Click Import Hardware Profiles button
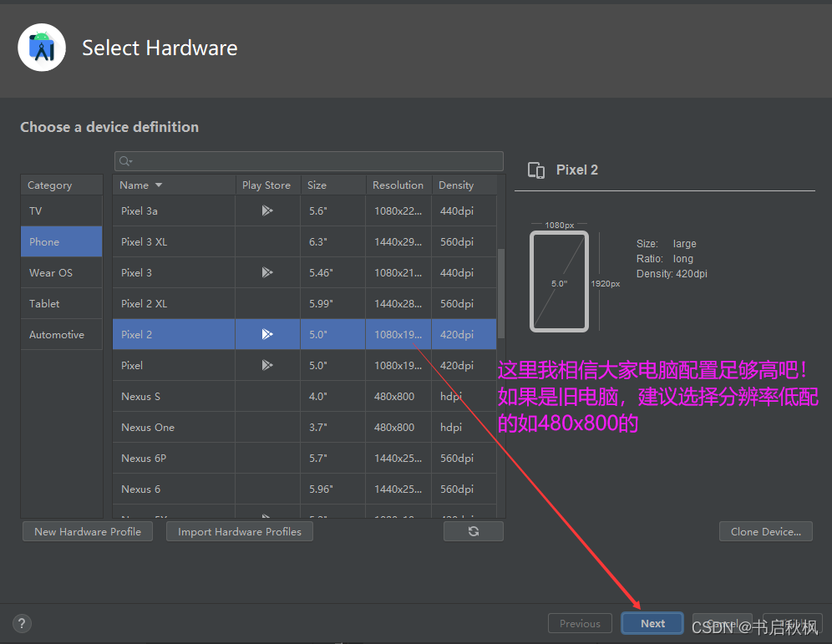The image size is (832, 644). click(x=239, y=531)
